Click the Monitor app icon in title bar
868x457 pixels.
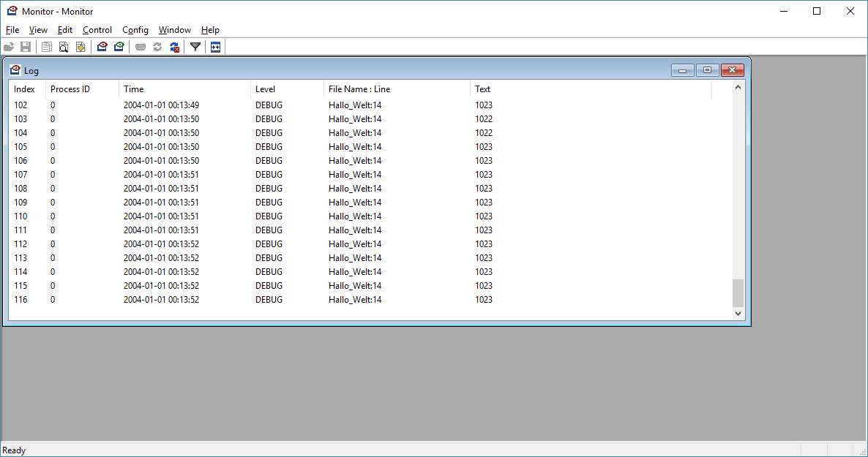[x=12, y=10]
